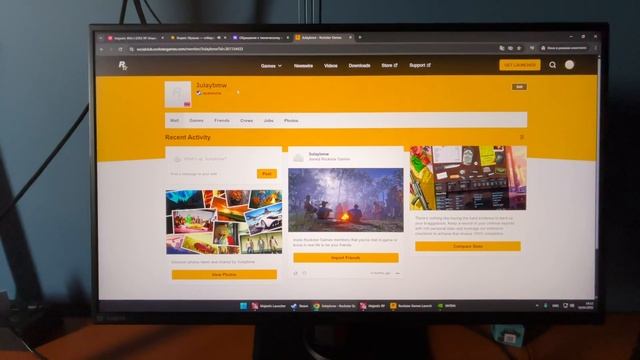The image size is (640, 360).
Task: Click the Post button
Action: click(267, 173)
